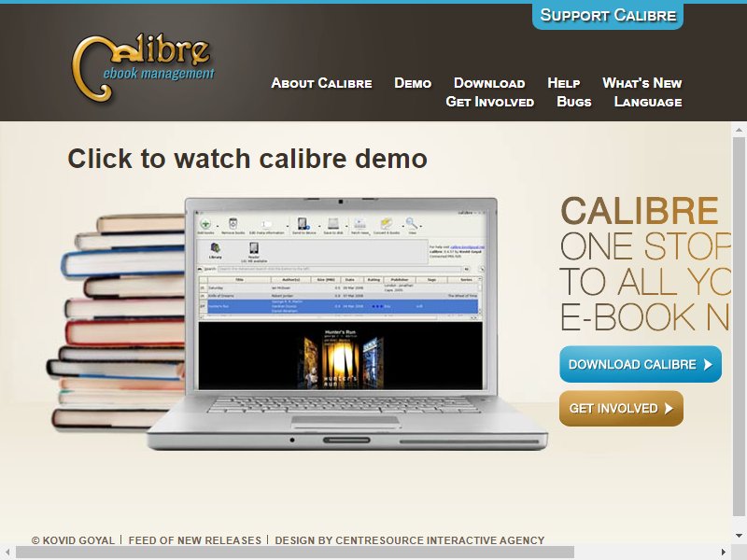Open the Bugs page
This screenshot has width=747, height=560.
pyautogui.click(x=574, y=102)
